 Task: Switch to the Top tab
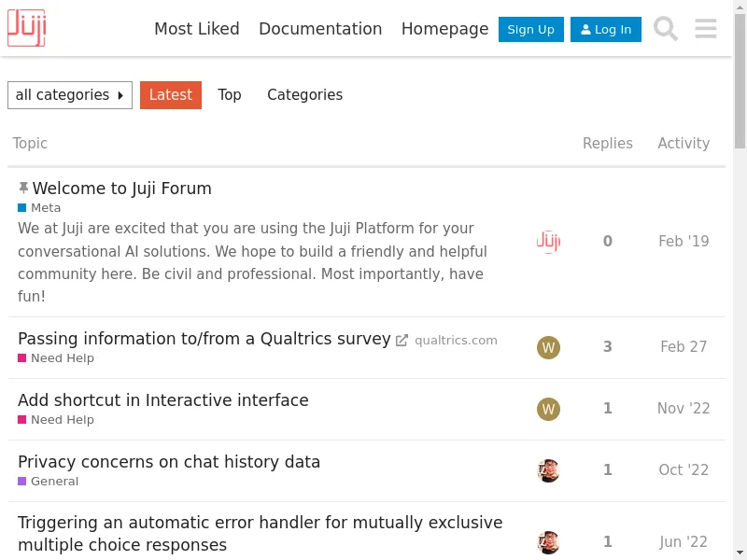(x=230, y=95)
